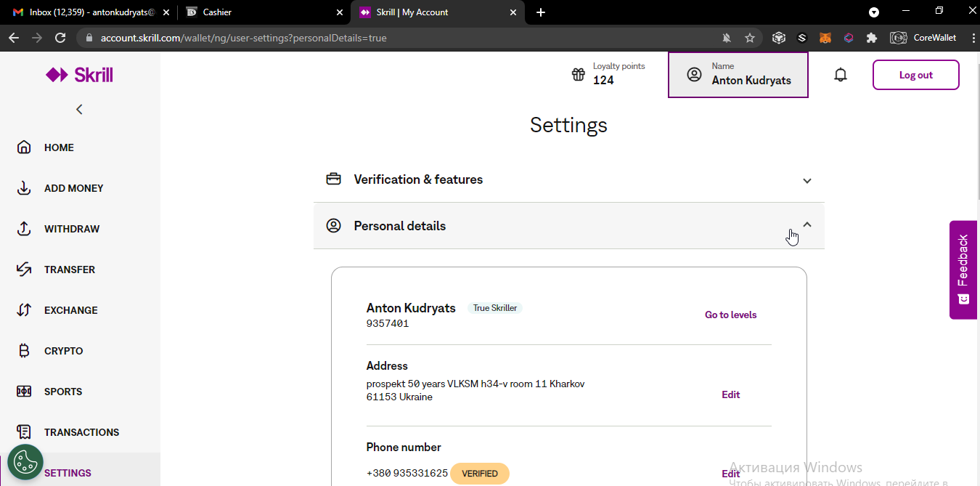Go back in browser
The height and width of the screenshot is (486, 980).
[x=14, y=38]
